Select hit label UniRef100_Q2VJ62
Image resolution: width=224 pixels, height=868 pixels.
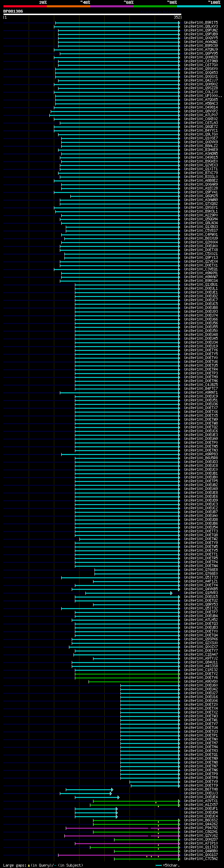pyautogui.click(x=201, y=835)
